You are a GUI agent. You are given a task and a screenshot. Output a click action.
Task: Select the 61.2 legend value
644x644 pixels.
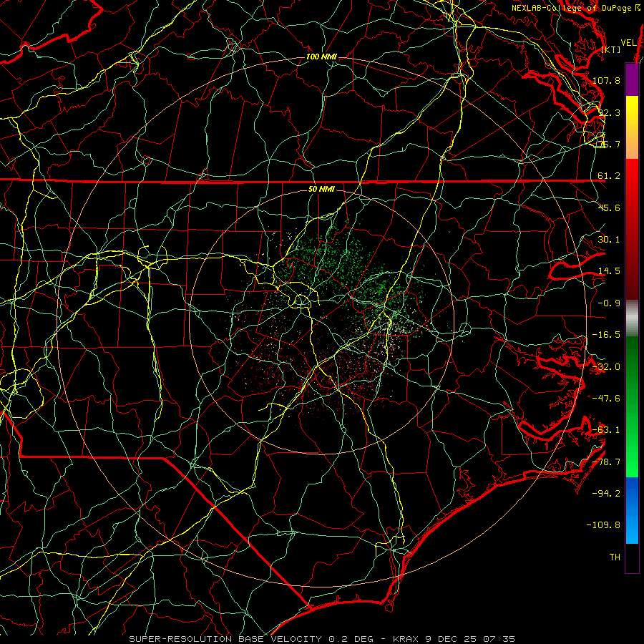[609, 176]
